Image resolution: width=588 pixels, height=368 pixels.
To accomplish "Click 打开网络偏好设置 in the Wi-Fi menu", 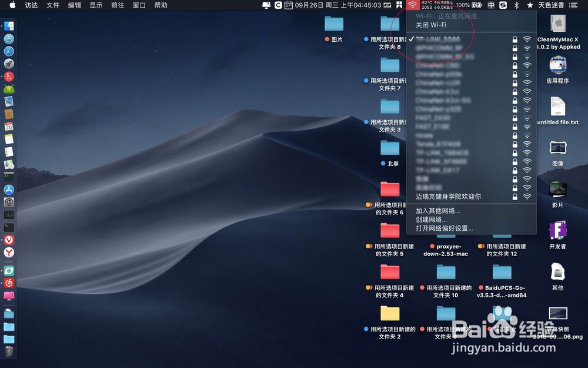I will [443, 228].
